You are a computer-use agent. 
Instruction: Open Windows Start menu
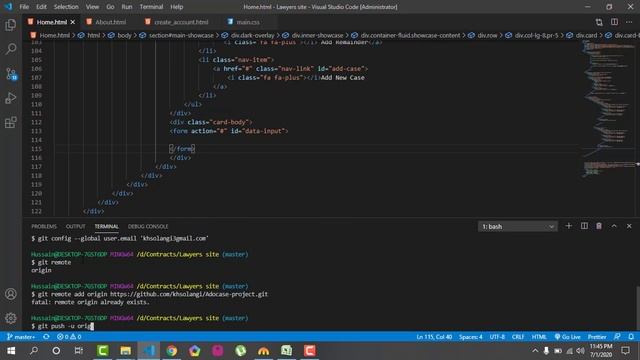(x=11, y=351)
